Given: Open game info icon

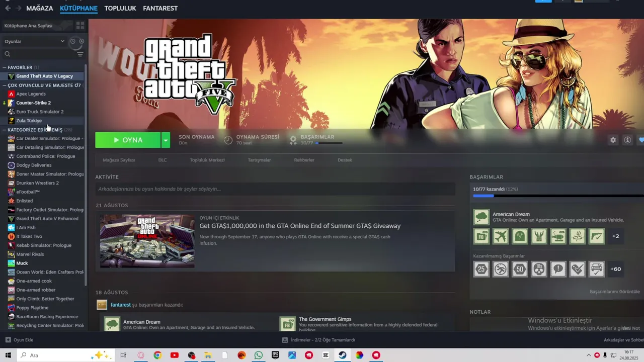Looking at the screenshot, I should click(627, 140).
